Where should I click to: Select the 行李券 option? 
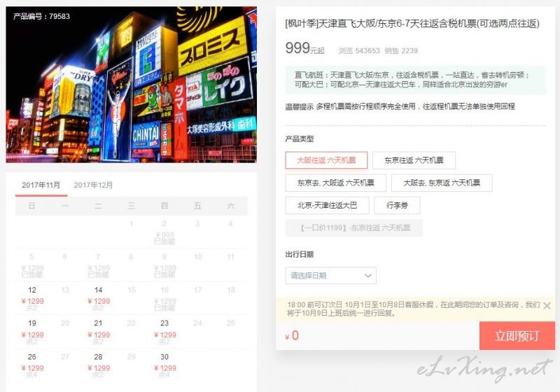(397, 205)
